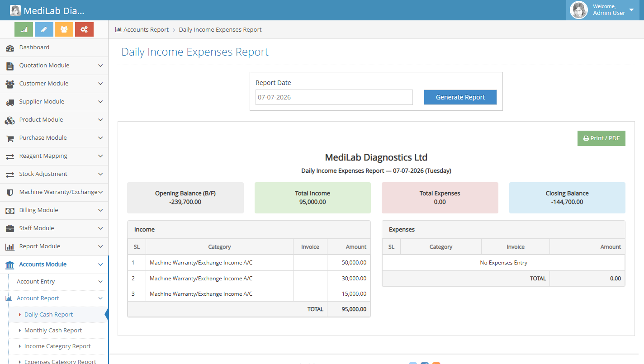Click the red cogs shortcut icon
This screenshot has width=644, height=364.
84,29
